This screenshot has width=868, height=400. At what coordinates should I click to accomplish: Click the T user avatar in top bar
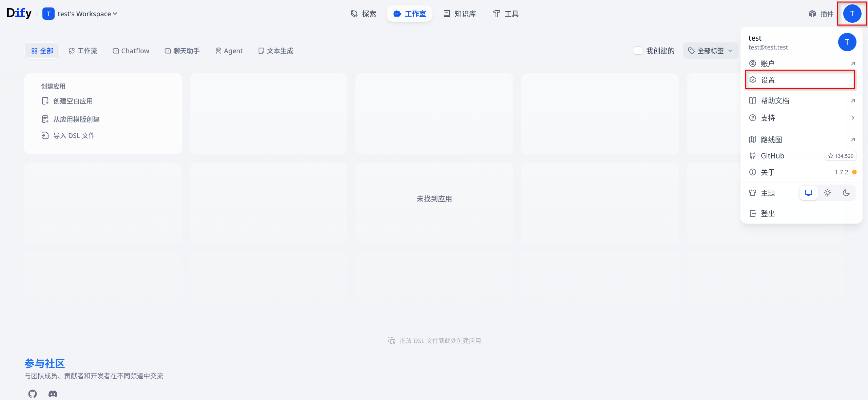coord(852,14)
